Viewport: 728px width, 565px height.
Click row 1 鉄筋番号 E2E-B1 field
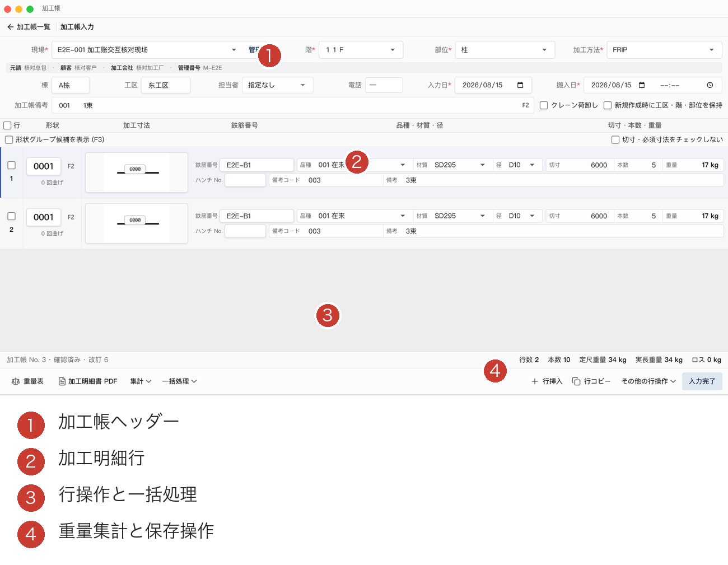pyautogui.click(x=256, y=165)
